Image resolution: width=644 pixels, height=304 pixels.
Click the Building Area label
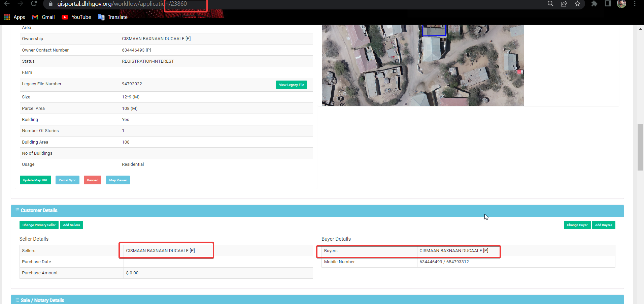pyautogui.click(x=35, y=142)
